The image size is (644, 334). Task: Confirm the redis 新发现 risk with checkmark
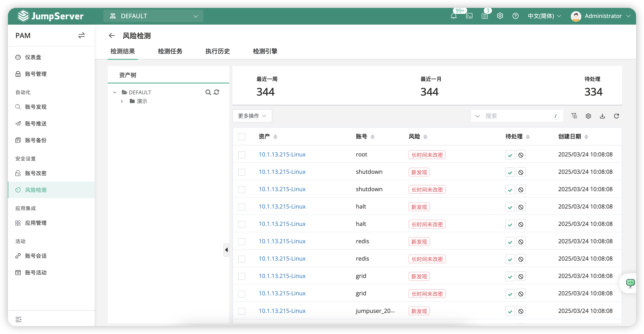(510, 242)
